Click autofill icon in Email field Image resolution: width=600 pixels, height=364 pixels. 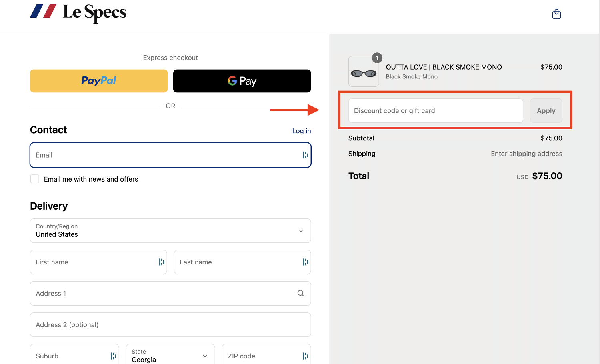(x=305, y=155)
